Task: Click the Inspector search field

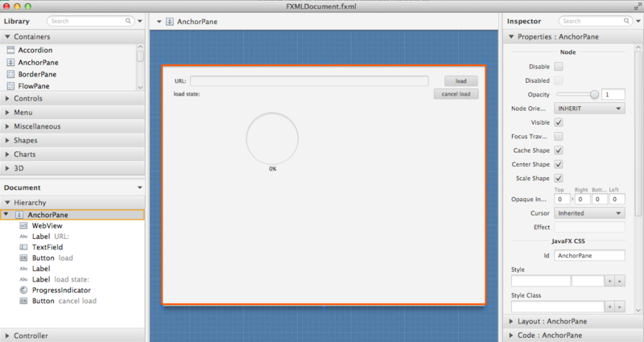Action: [596, 21]
